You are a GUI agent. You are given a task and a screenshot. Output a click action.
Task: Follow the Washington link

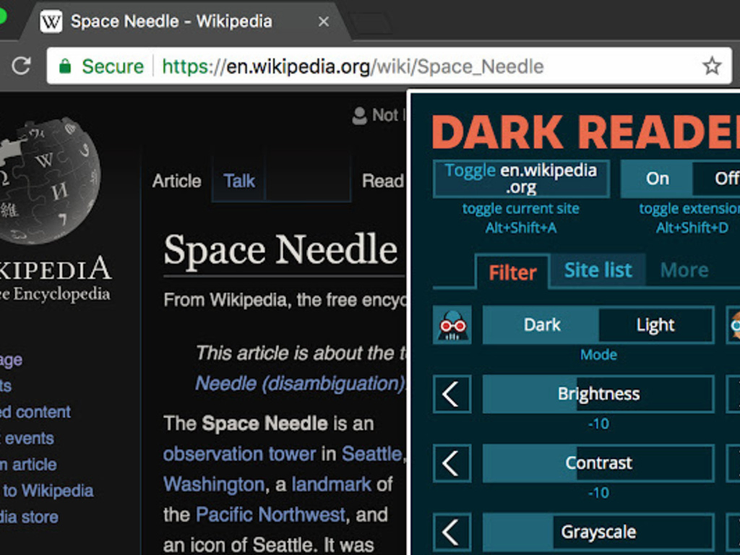point(213,484)
